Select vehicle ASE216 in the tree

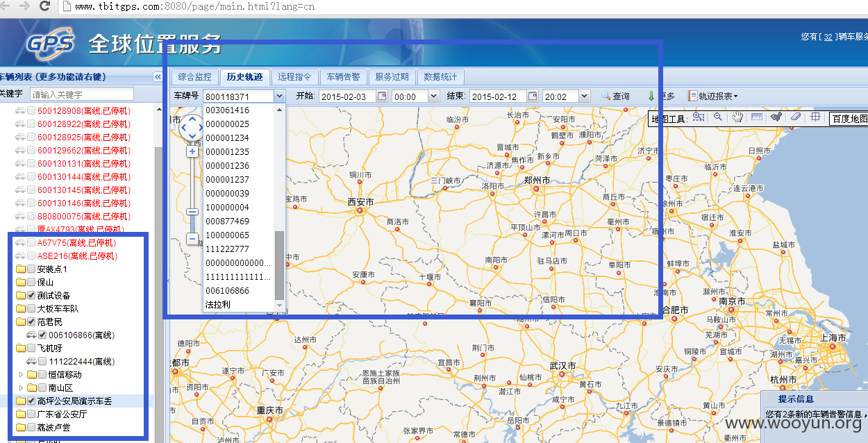(77, 256)
